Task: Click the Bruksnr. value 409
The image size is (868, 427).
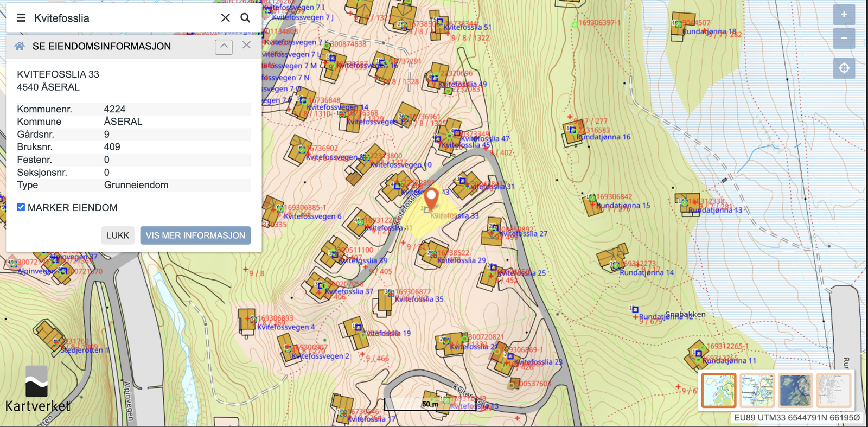Action: coord(112,147)
